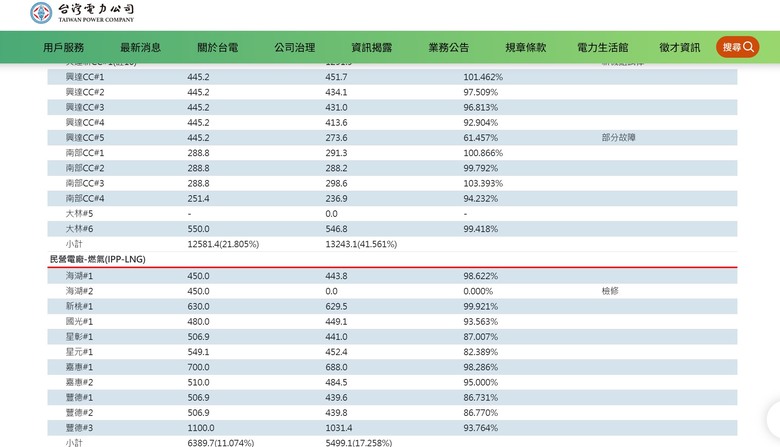Open the 最新消息 menu
Screen dimensions: 780x447
pyautogui.click(x=140, y=47)
